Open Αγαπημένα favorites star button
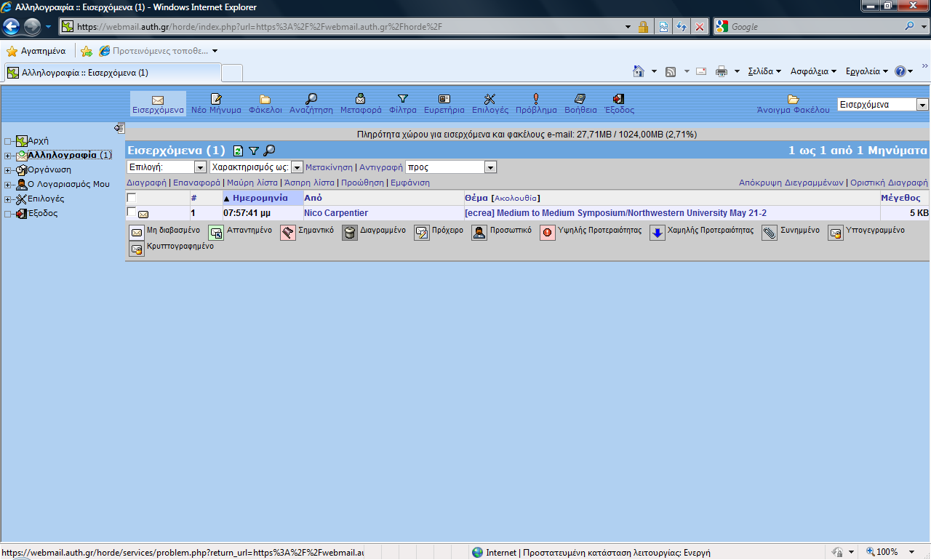Image resolution: width=931 pixels, height=560 pixels. 36,51
